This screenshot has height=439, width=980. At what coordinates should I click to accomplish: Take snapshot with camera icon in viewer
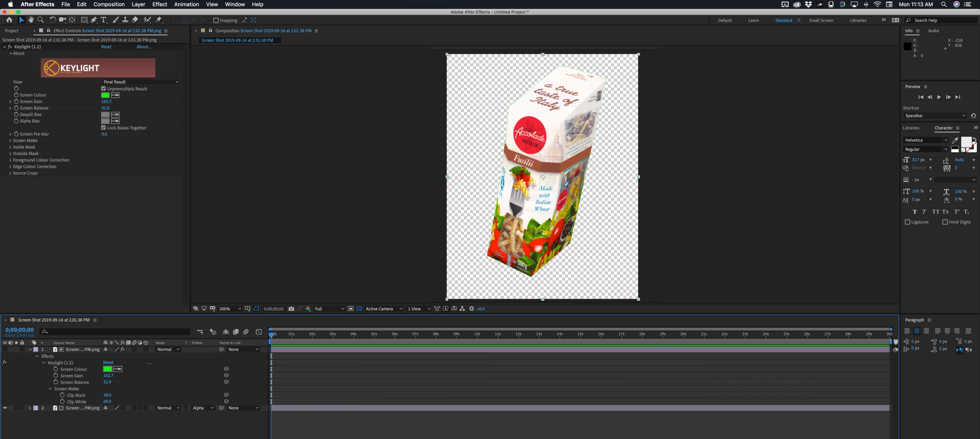(x=291, y=309)
